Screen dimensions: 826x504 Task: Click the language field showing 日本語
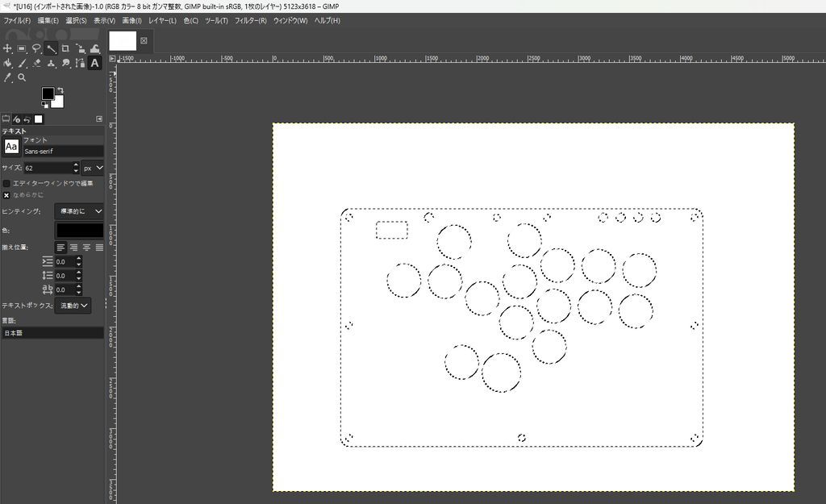52,333
